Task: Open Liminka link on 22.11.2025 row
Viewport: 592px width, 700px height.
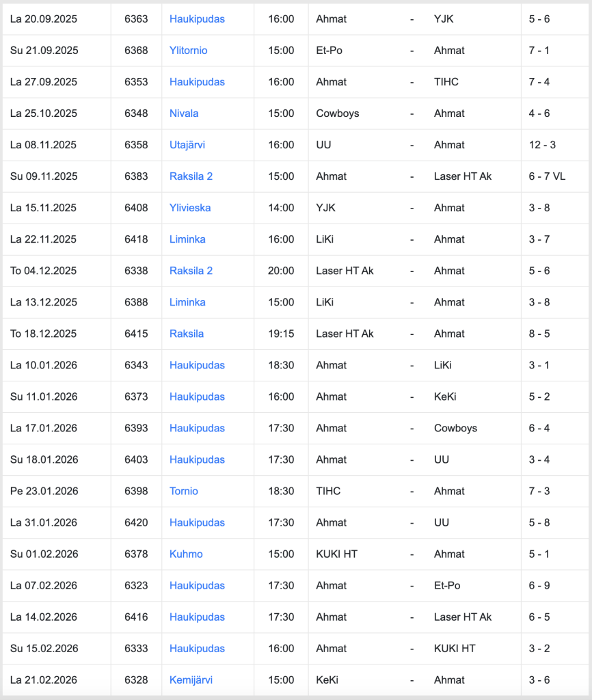Action: [187, 239]
